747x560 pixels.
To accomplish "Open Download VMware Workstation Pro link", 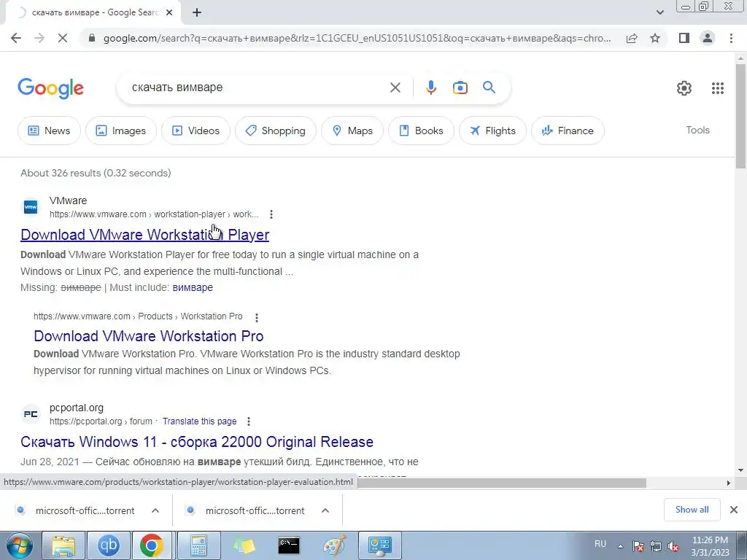I will [x=149, y=336].
